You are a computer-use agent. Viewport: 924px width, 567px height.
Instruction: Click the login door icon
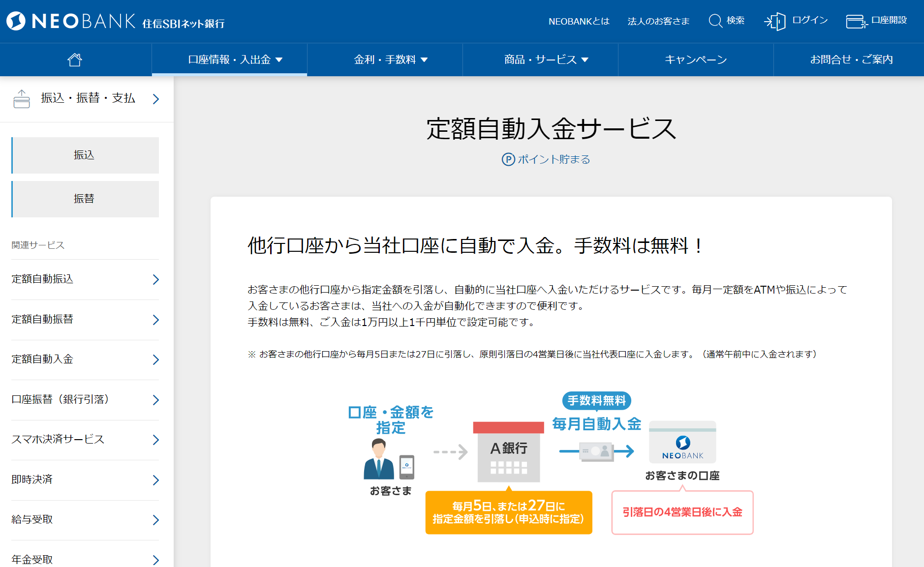pyautogui.click(x=774, y=21)
